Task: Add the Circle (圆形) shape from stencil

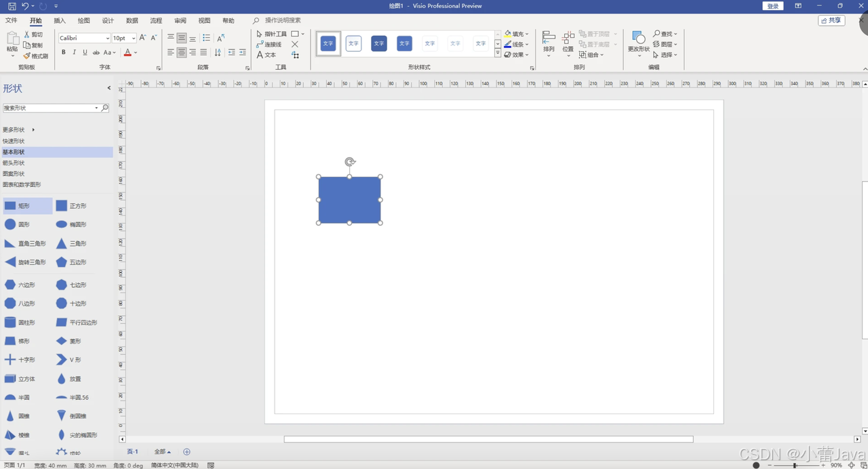Action: (10, 224)
